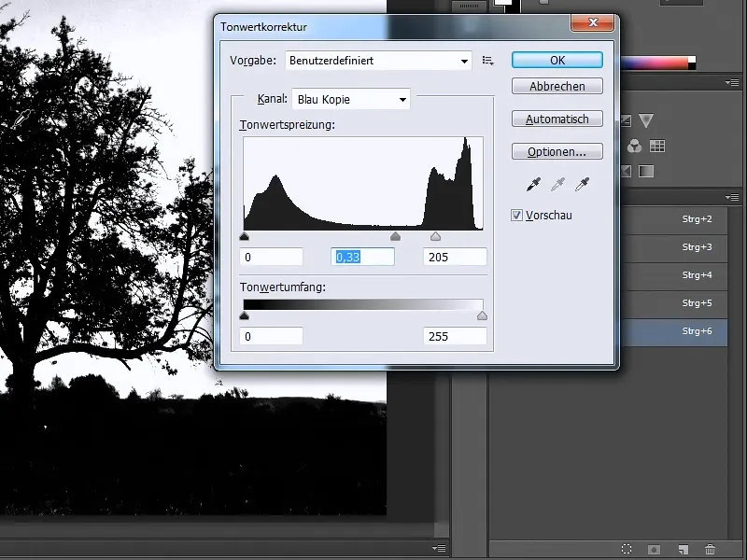
Task: Add Vibrance triangle adjustment icon
Action: 646,120
